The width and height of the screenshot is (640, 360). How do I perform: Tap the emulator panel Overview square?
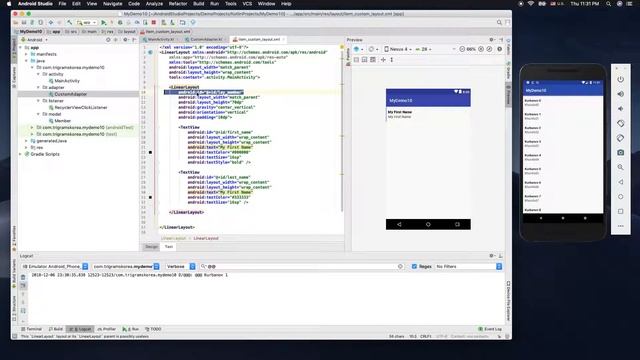coord(620,211)
